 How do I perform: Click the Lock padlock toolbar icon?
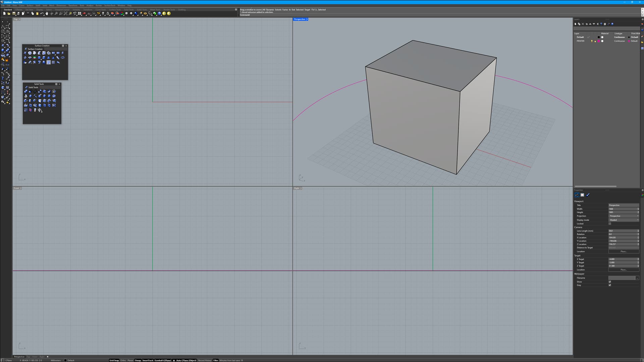[108, 13]
